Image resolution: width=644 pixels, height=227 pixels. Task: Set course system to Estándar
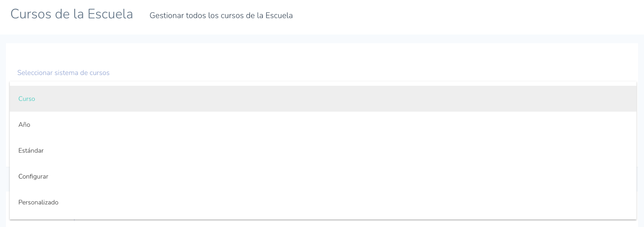[31, 150]
